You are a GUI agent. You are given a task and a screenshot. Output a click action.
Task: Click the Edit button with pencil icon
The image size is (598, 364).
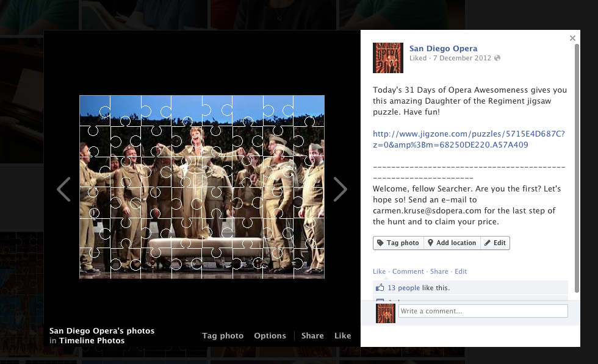495,243
